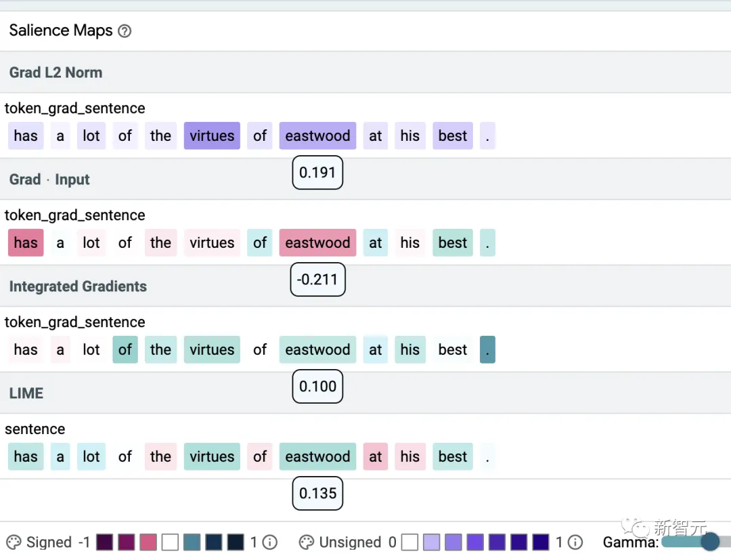Adjust the Gamma slider
731x560 pixels.
point(709,542)
